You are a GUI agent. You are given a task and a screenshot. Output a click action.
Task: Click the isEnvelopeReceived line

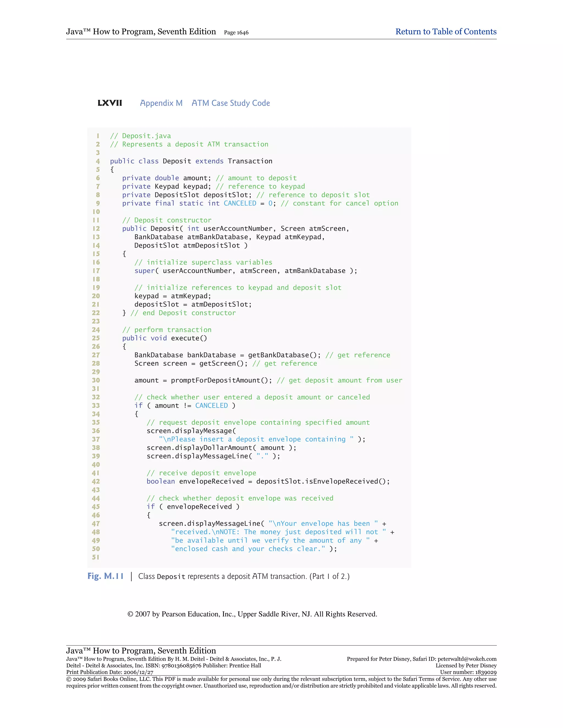point(268,481)
